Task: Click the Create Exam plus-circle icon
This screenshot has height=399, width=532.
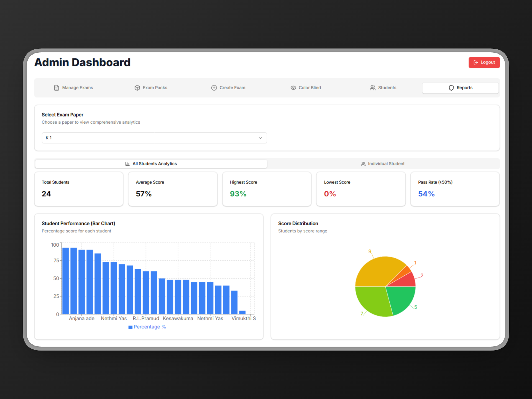Action: coord(214,88)
